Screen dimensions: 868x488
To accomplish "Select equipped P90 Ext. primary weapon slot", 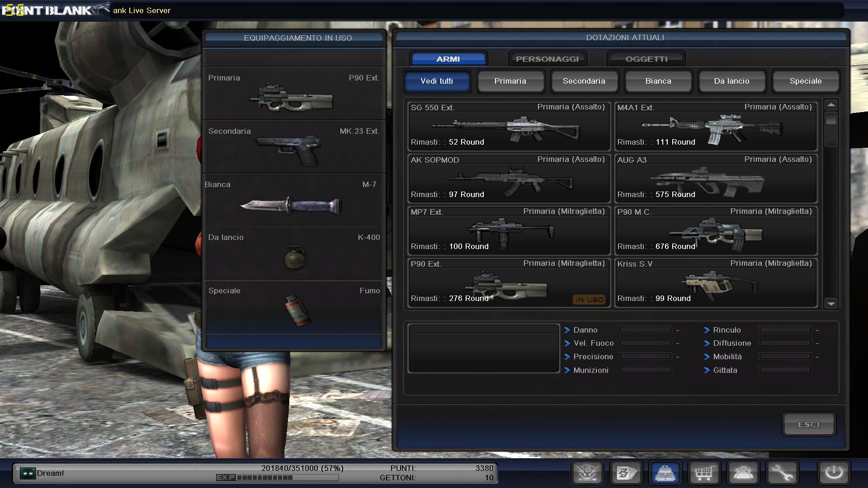I will point(294,94).
